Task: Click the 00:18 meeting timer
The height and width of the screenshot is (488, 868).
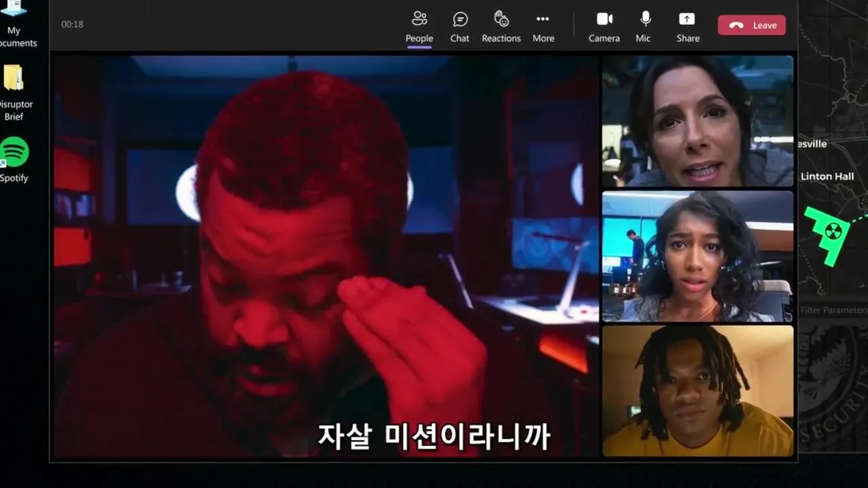Action: [73, 24]
